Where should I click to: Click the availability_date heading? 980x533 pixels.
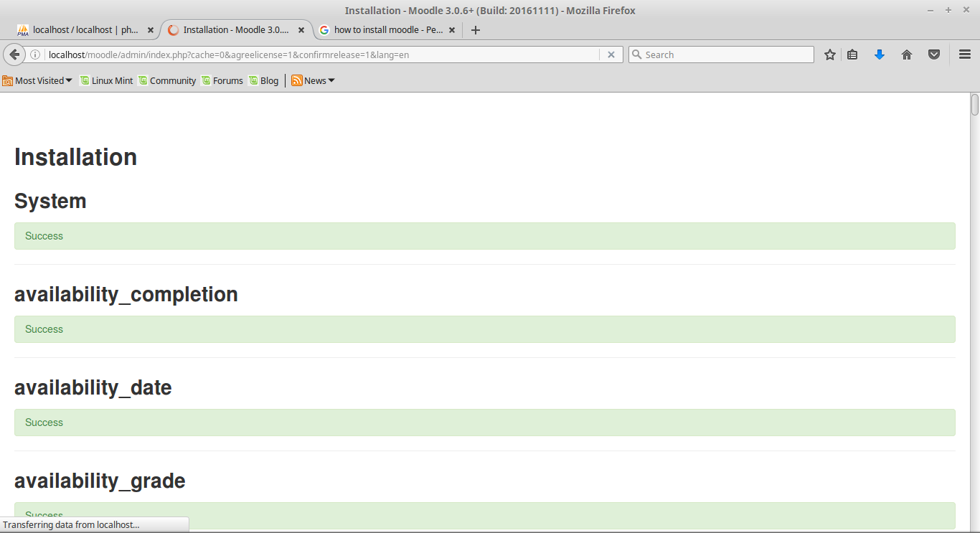pos(93,387)
